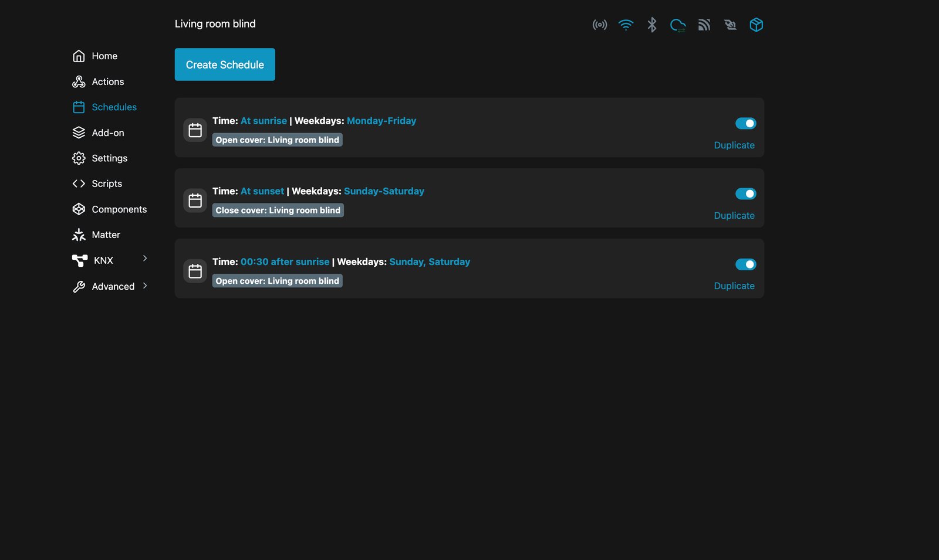Expand the Advanced submenu chevron
Viewport: 939px width, 560px height.
(x=145, y=286)
